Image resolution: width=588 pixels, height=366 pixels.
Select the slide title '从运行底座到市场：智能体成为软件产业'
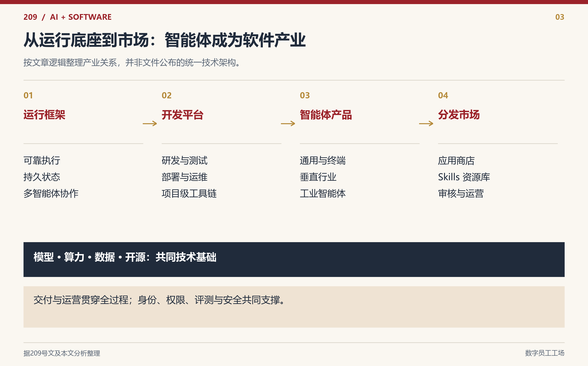164,40
